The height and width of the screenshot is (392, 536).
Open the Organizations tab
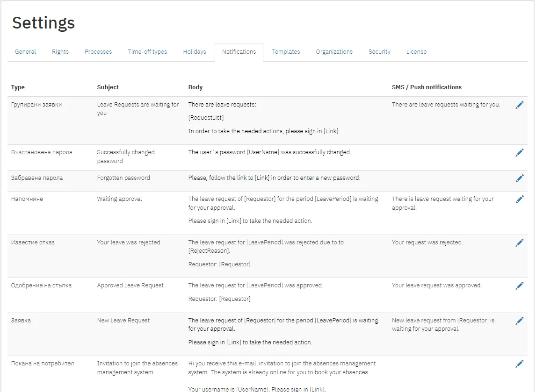click(x=334, y=52)
